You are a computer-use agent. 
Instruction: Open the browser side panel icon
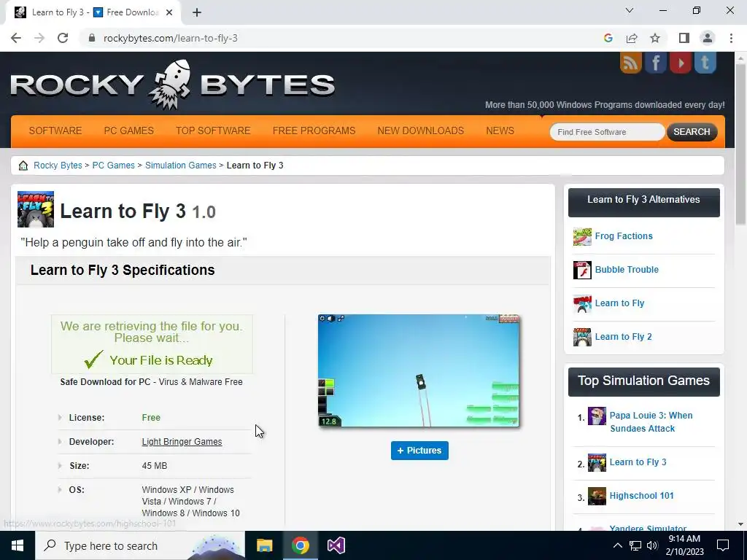684,38
